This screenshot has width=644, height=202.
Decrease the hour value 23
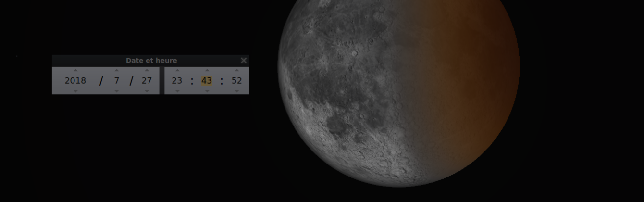177,91
